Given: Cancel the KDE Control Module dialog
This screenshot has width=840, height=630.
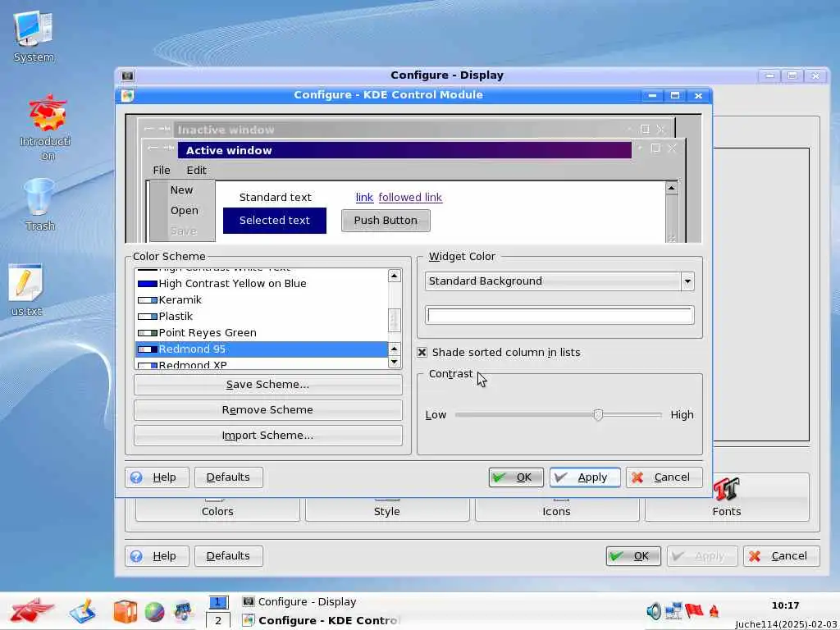Looking at the screenshot, I should click(x=664, y=477).
